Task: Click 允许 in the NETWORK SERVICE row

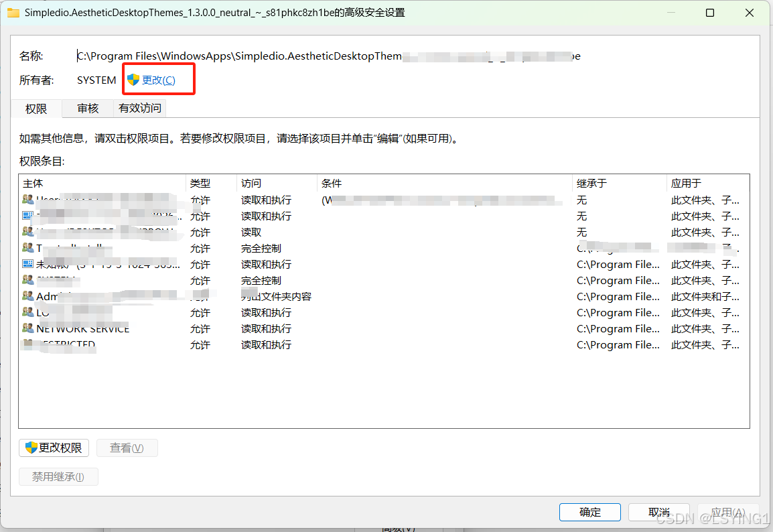Action: [x=200, y=329]
